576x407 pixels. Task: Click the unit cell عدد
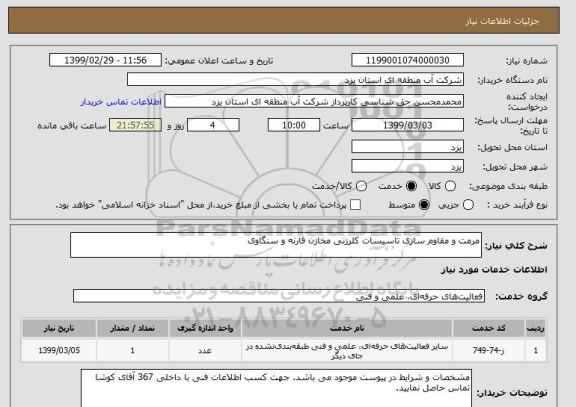[x=205, y=350]
